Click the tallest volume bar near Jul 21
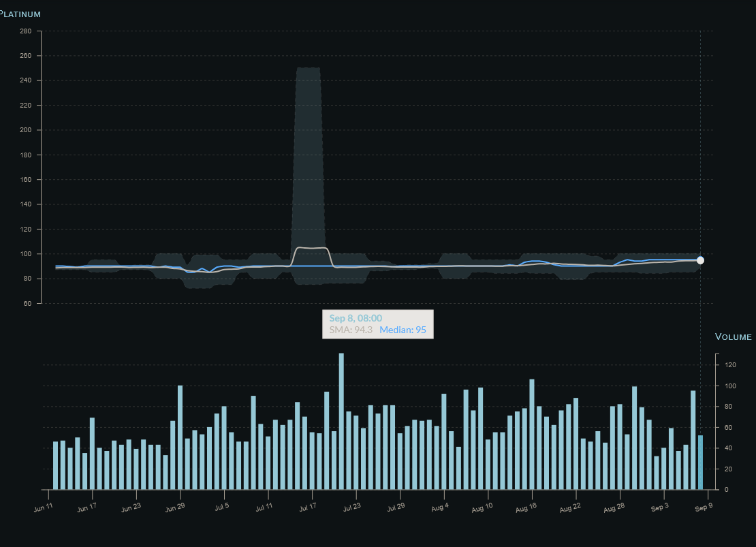 pos(341,421)
